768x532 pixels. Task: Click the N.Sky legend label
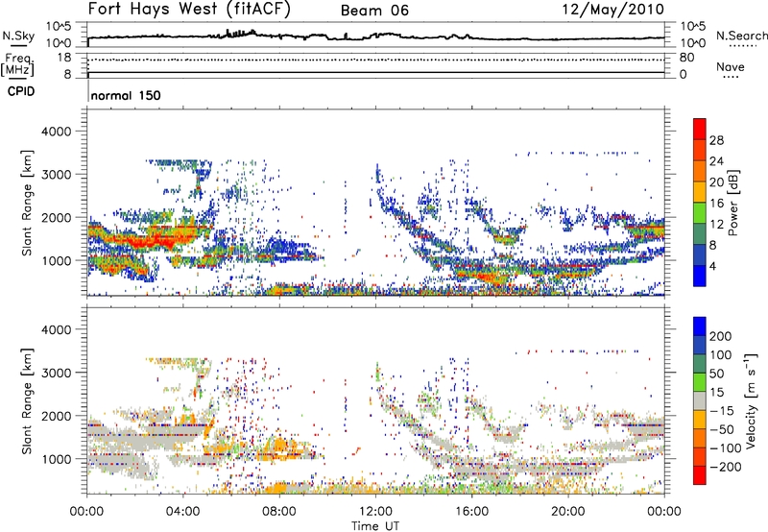(x=18, y=36)
